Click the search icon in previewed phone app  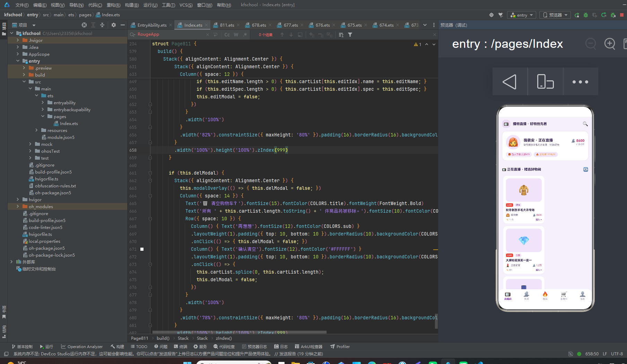[x=585, y=124]
